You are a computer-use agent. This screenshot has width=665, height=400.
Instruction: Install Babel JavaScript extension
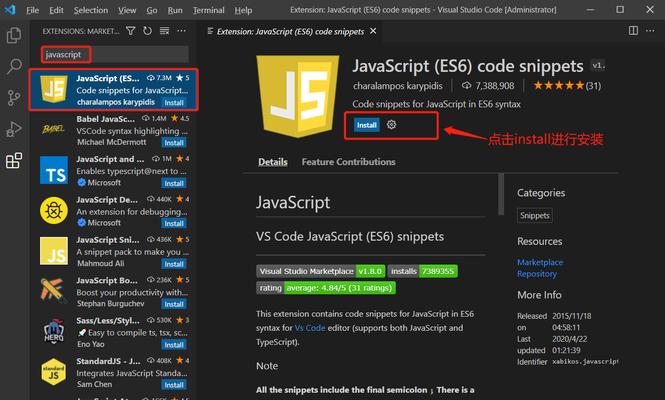pos(174,143)
